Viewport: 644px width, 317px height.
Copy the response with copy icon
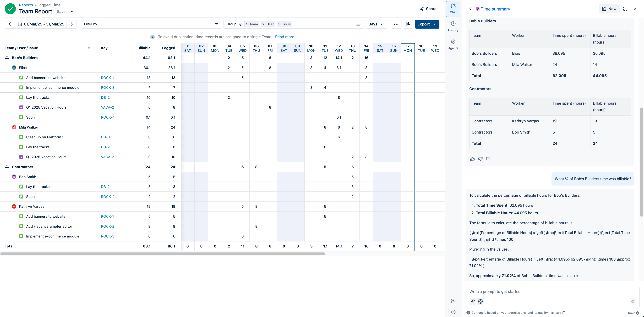(x=488, y=159)
